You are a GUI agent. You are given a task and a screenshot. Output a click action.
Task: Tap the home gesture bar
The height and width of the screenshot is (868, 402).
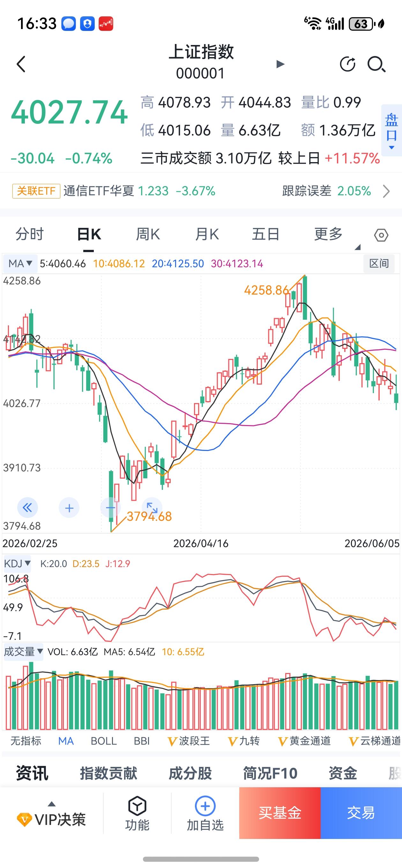click(201, 859)
